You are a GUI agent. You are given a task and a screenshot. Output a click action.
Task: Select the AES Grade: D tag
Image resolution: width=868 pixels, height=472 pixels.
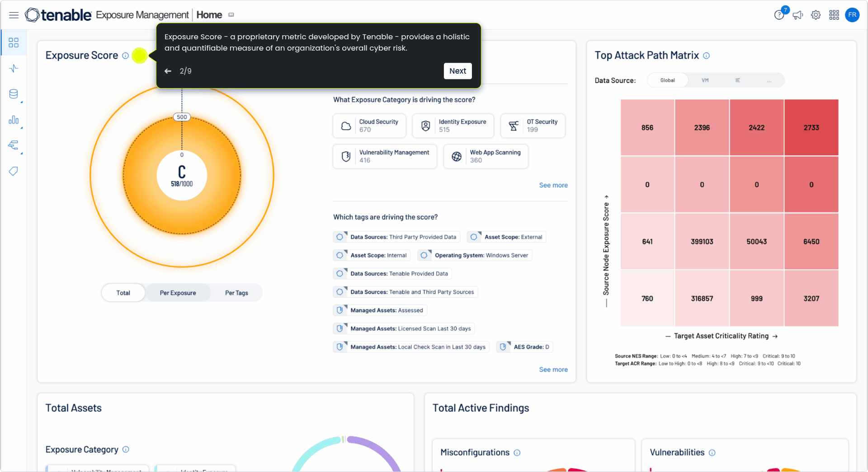pyautogui.click(x=524, y=347)
